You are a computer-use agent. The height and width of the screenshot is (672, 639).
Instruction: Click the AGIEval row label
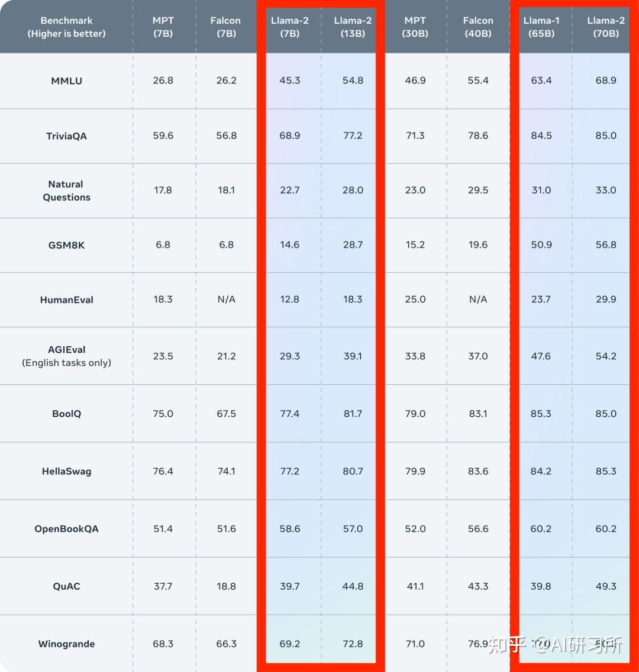(x=66, y=356)
